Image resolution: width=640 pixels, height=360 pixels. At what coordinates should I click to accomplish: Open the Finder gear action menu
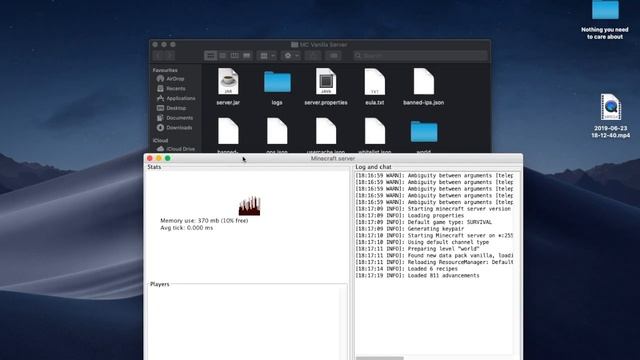291,56
